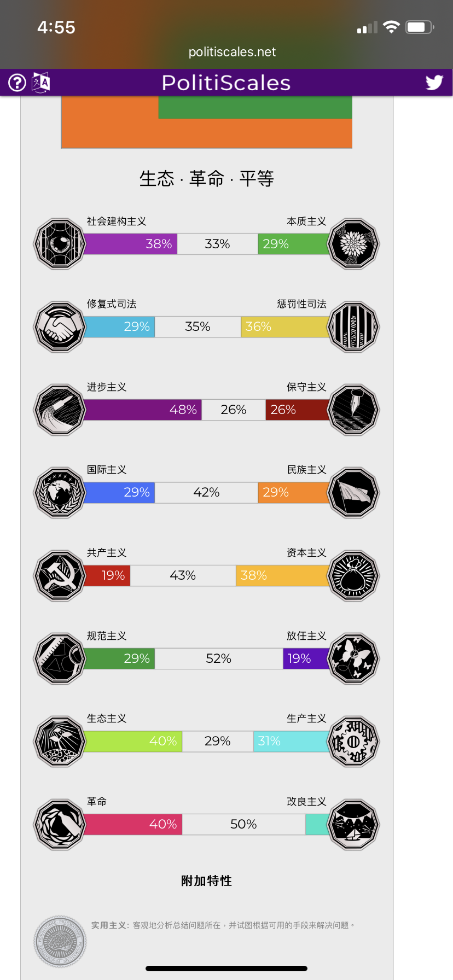The width and height of the screenshot is (453, 980).
Task: Tap the hammer and sickle communism badge
Action: [x=60, y=575]
